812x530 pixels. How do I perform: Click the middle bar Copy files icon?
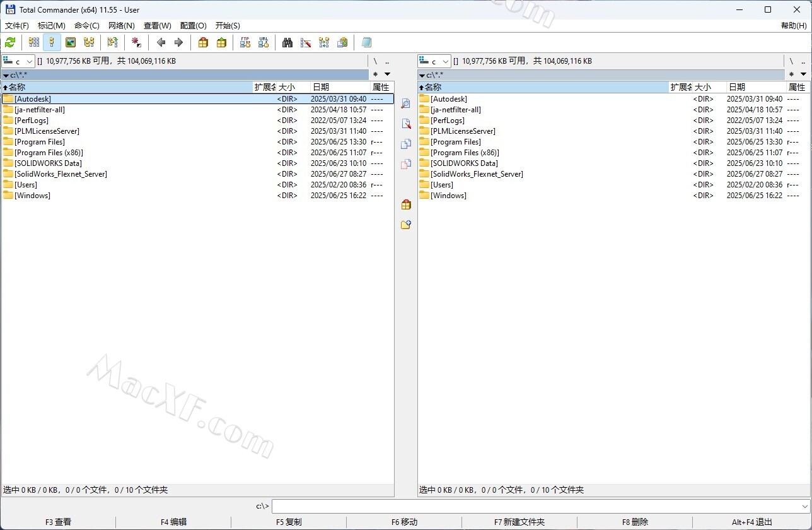click(406, 144)
